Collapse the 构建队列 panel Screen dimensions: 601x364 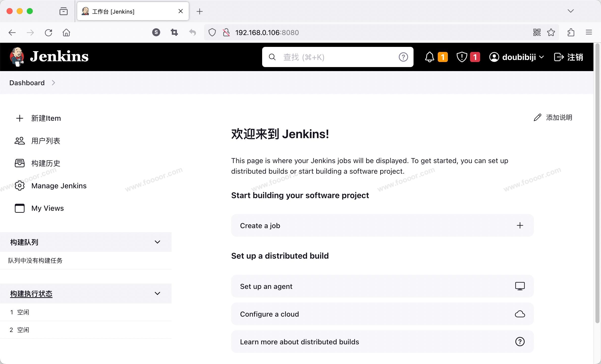tap(157, 242)
